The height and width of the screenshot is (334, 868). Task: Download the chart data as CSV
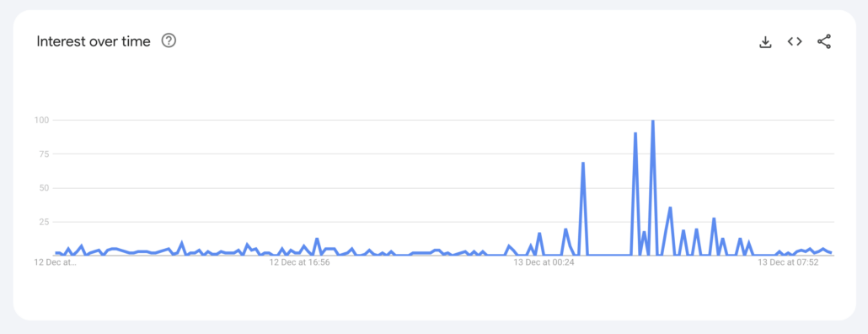tap(765, 42)
